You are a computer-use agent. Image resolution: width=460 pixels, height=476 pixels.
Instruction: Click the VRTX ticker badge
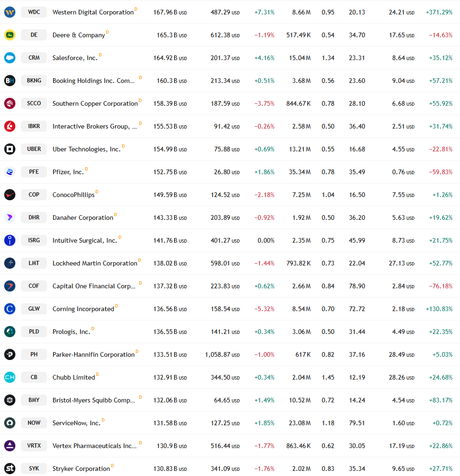coord(34,446)
